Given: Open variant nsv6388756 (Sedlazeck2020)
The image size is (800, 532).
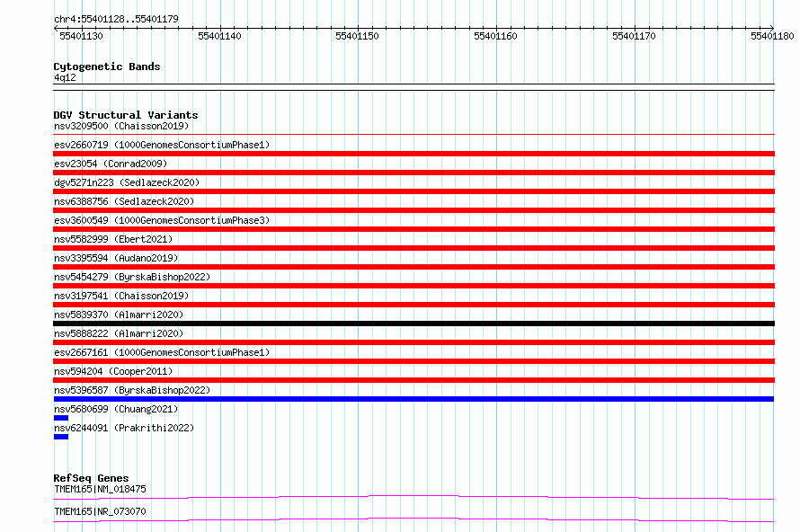Looking at the screenshot, I should 124,201.
